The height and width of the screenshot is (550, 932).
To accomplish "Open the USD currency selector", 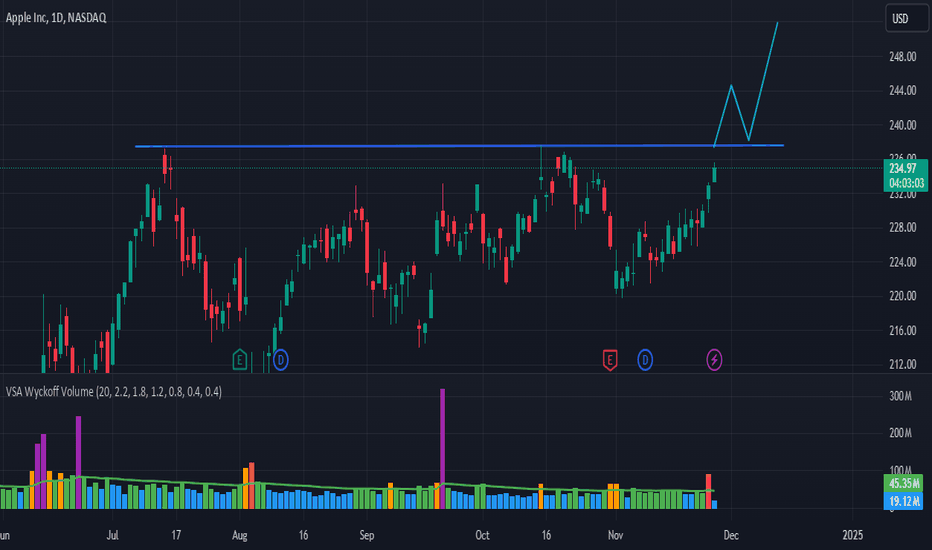I will click(x=906, y=18).
